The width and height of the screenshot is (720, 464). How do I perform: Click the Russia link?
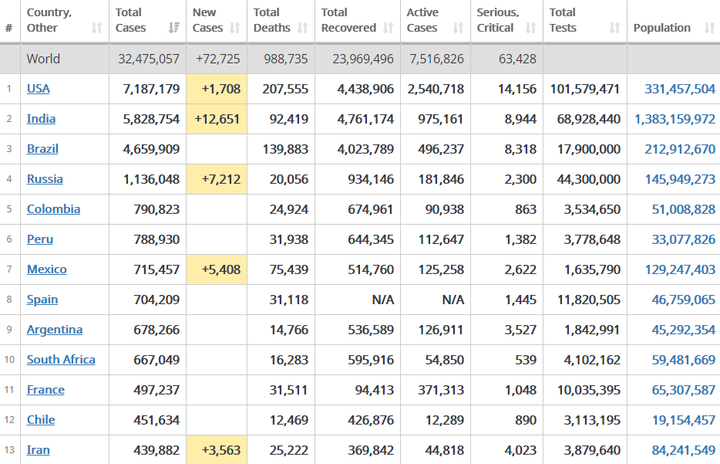[44, 179]
